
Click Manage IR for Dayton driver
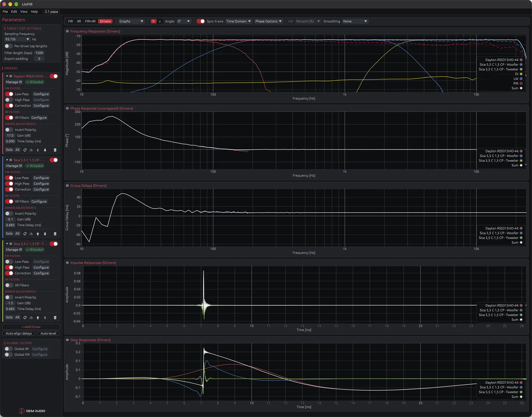point(14,82)
